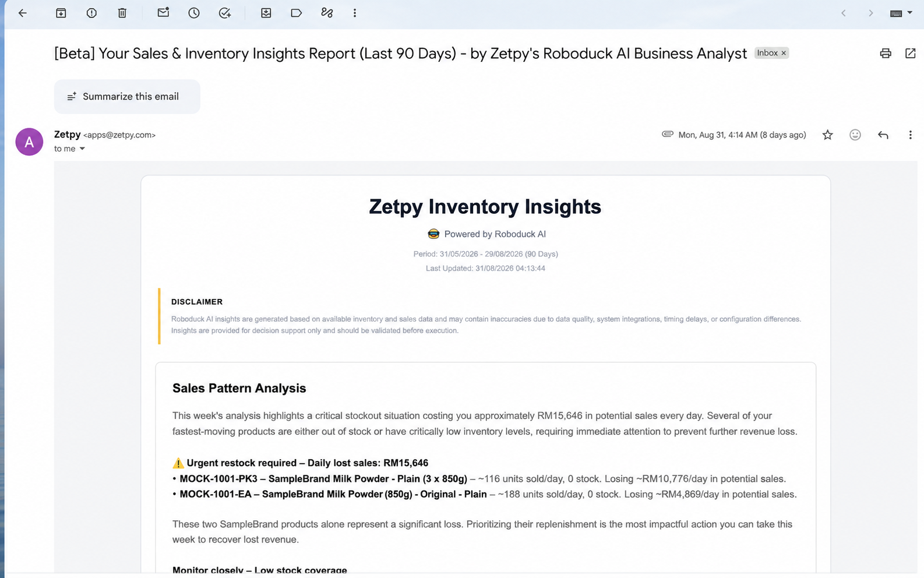924x578 pixels.
Task: Click the MOCK-1001-EA product line
Action: click(x=485, y=494)
